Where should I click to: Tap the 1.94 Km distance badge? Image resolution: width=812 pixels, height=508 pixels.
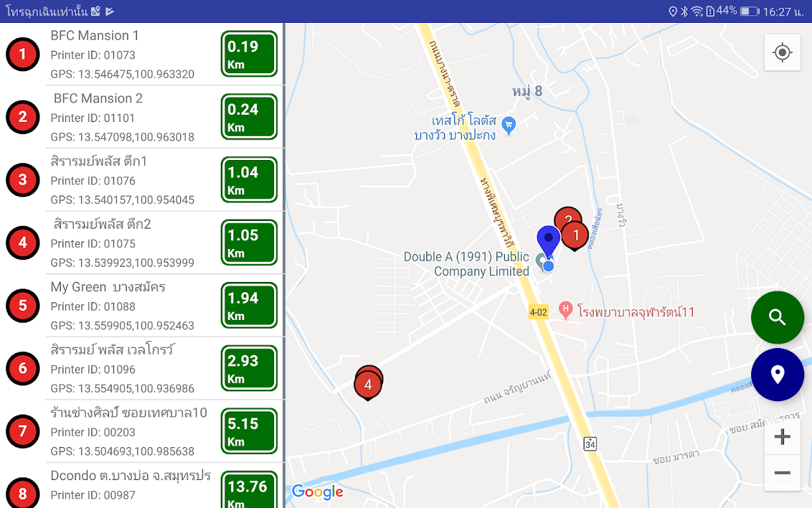coord(249,305)
